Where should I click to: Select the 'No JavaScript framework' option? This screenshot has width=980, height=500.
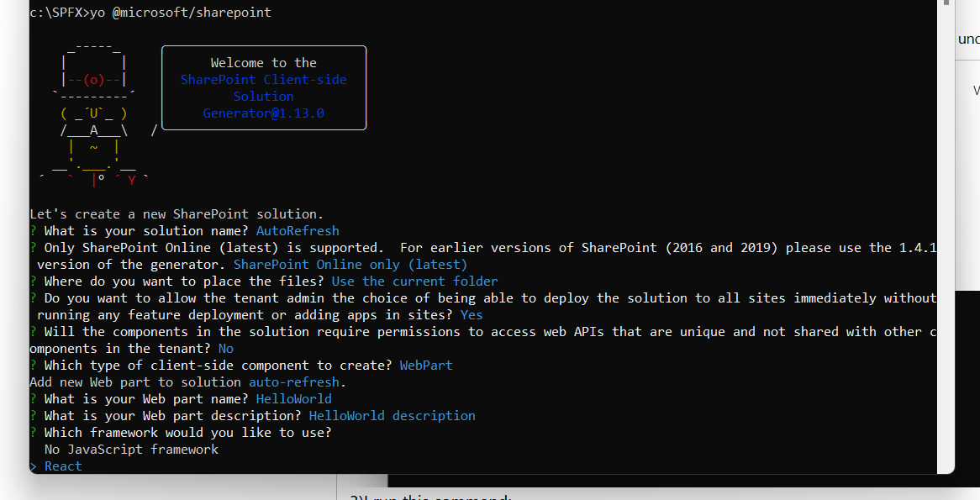pos(131,450)
